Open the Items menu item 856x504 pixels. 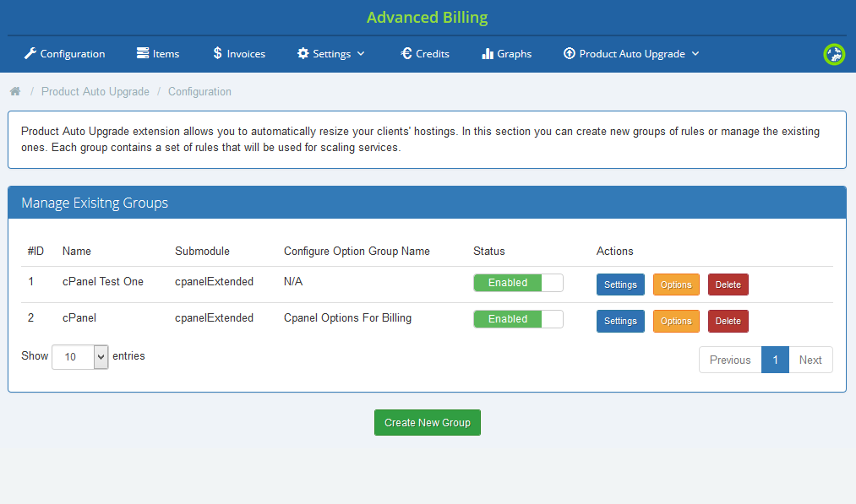tap(158, 53)
